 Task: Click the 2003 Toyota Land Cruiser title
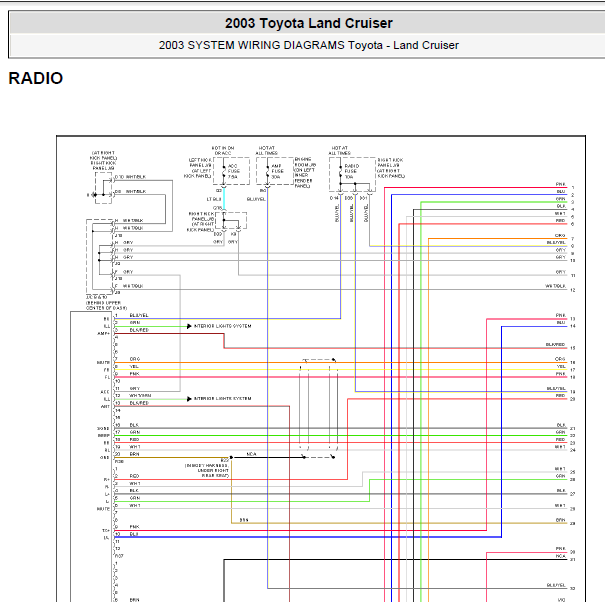tap(309, 23)
